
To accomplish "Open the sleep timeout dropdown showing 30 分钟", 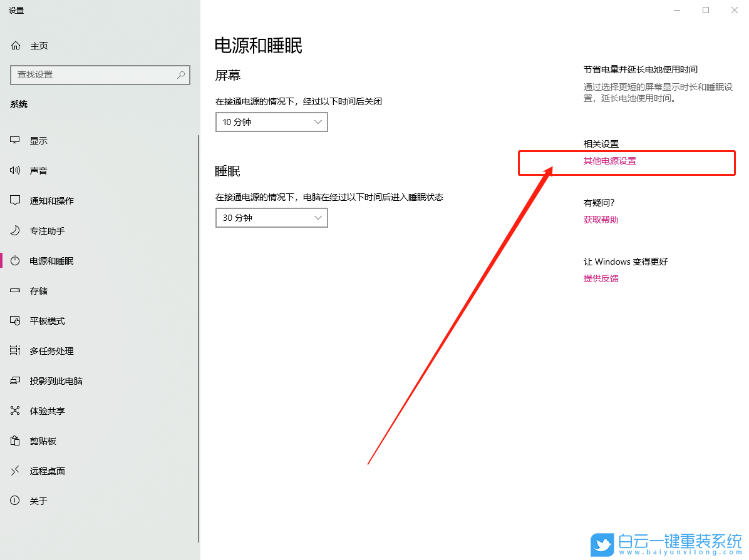I will click(271, 218).
